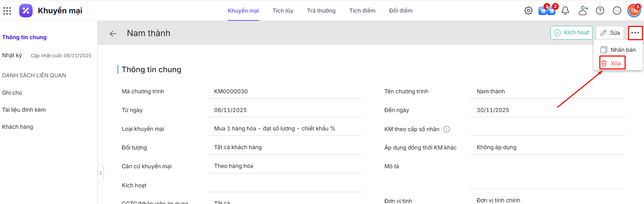
Task: Go back using the left arrow
Action: point(113,33)
